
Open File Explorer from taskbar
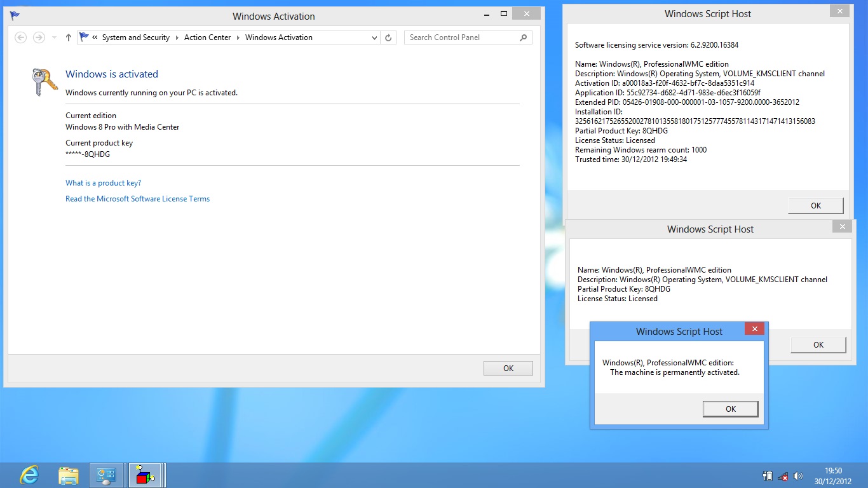(x=69, y=475)
